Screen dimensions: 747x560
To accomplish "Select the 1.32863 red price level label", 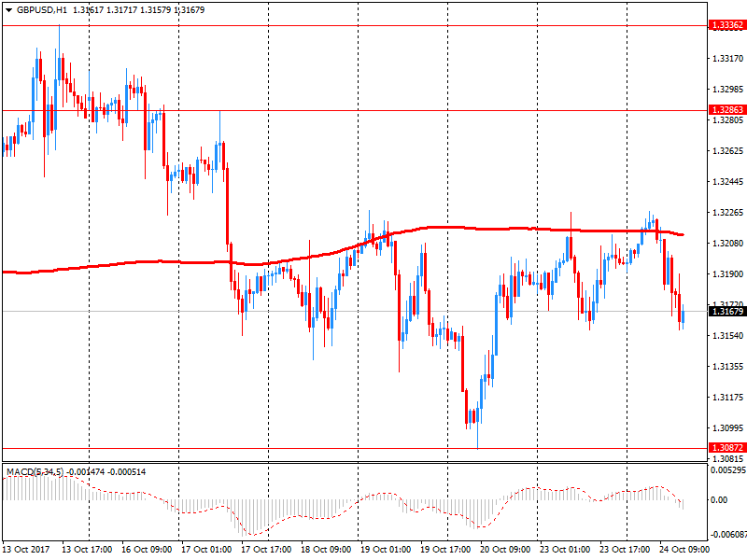I will point(727,110).
